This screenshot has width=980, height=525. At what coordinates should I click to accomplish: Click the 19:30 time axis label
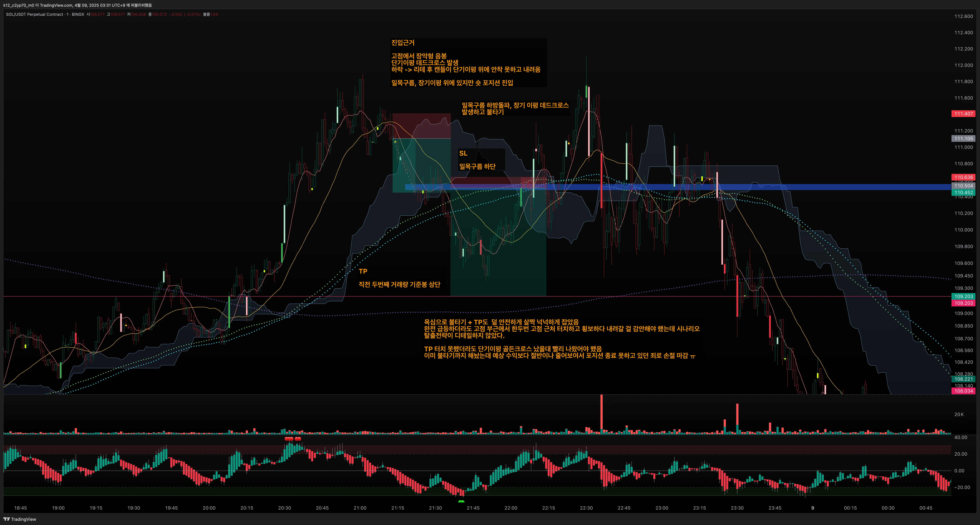[x=134, y=508]
